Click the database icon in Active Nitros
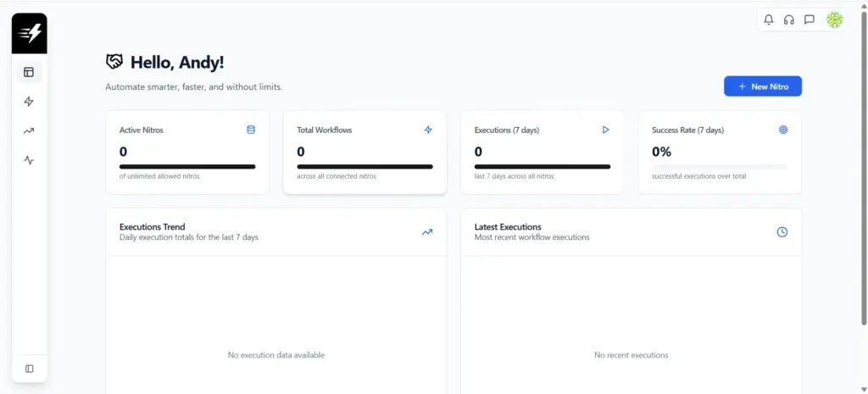 point(251,130)
